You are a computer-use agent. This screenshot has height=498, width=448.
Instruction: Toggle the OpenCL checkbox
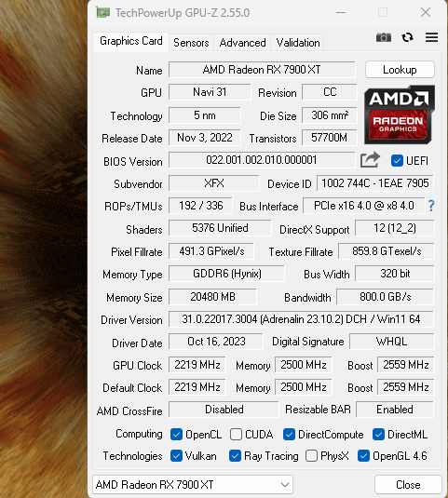pyautogui.click(x=176, y=434)
